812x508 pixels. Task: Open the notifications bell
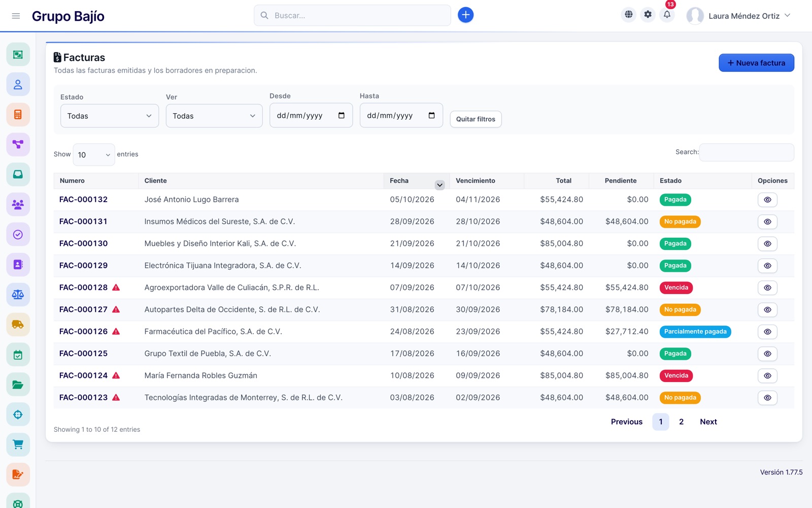(667, 15)
